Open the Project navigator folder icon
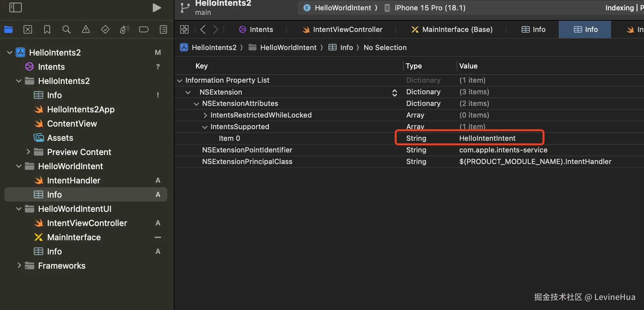The image size is (644, 310). (8, 29)
